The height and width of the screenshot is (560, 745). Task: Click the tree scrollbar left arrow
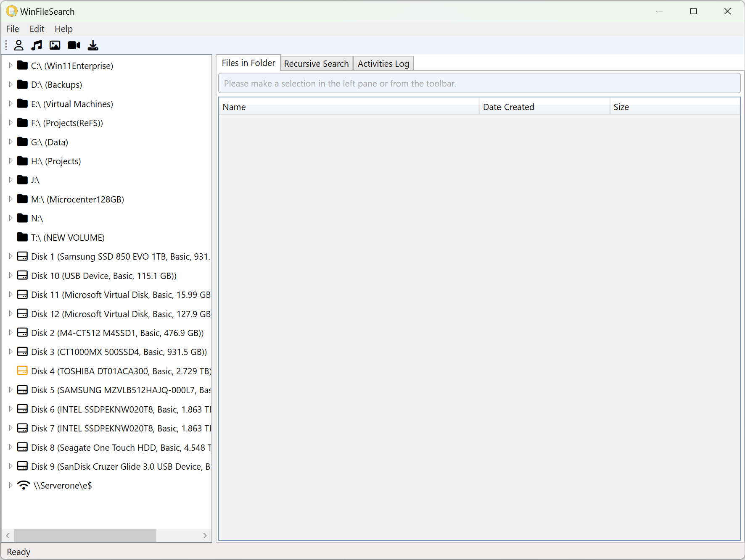8,536
